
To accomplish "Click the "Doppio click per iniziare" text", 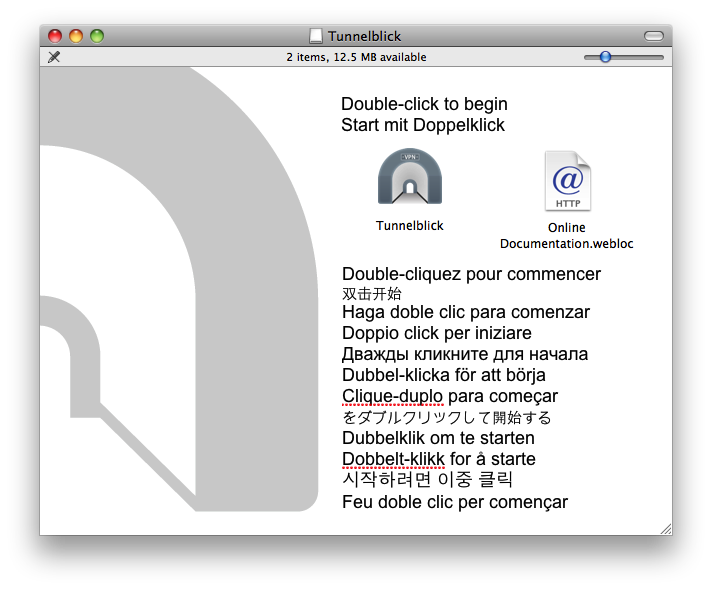I will coord(437,333).
